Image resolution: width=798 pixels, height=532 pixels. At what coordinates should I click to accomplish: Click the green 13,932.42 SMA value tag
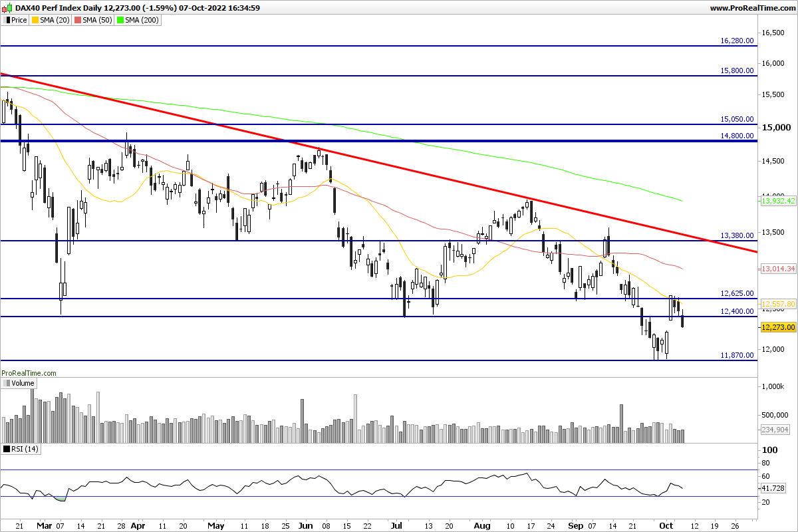pos(777,200)
